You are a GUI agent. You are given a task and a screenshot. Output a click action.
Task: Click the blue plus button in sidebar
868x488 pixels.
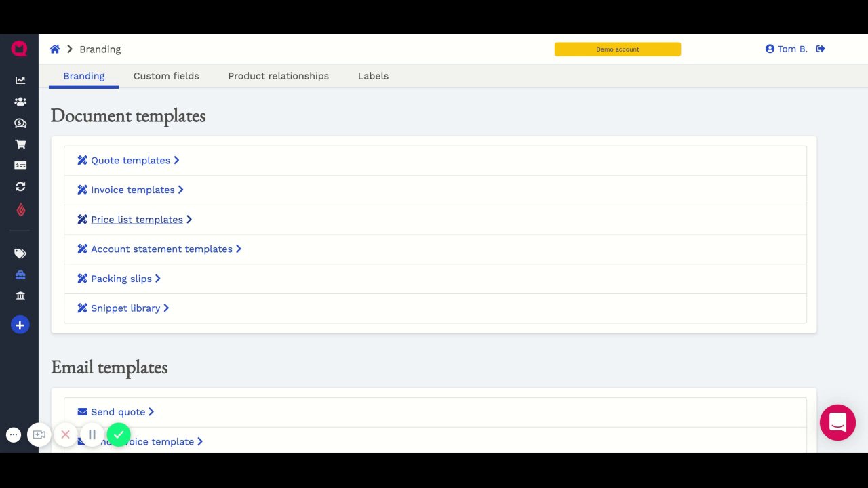tap(20, 325)
